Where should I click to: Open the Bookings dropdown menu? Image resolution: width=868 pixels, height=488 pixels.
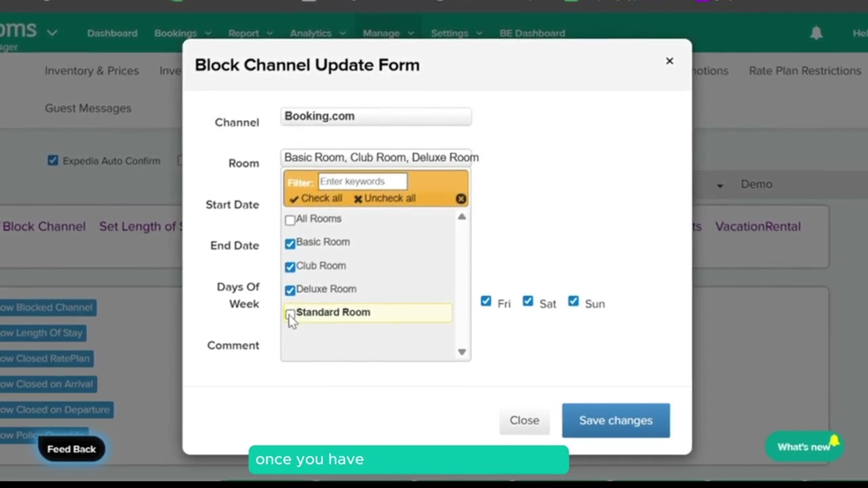point(182,33)
